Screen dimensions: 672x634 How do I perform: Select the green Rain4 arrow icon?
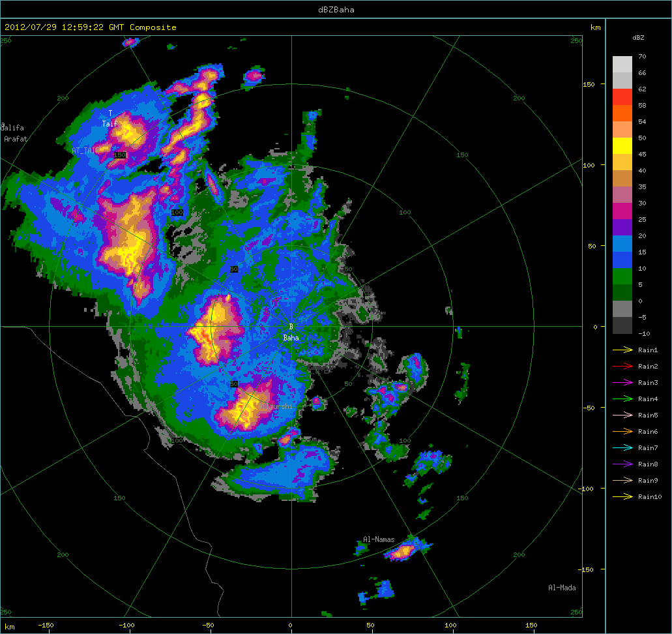pos(622,399)
